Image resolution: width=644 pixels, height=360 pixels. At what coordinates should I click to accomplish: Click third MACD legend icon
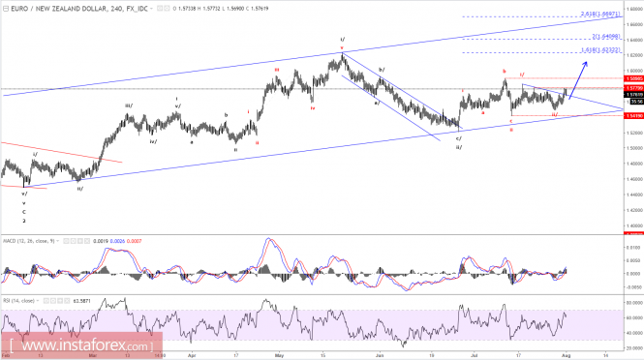[80, 241]
